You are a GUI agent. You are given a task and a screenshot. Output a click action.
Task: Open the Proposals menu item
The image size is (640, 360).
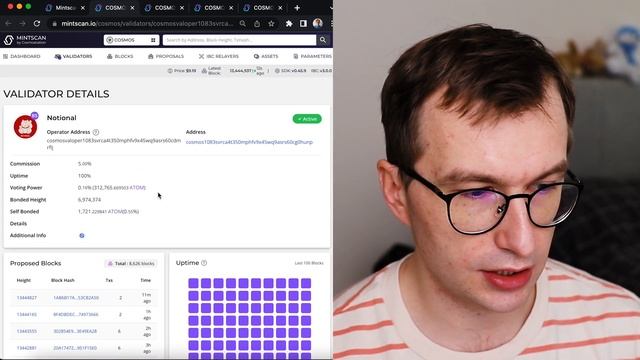(166, 56)
